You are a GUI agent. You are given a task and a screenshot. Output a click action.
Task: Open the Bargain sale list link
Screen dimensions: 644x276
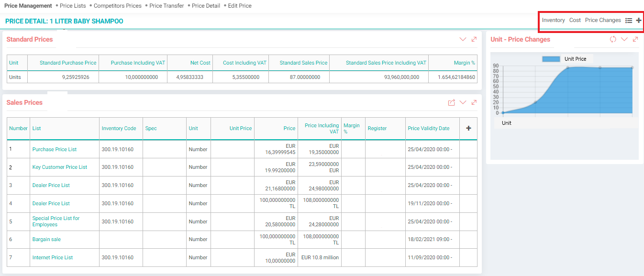[46, 239]
